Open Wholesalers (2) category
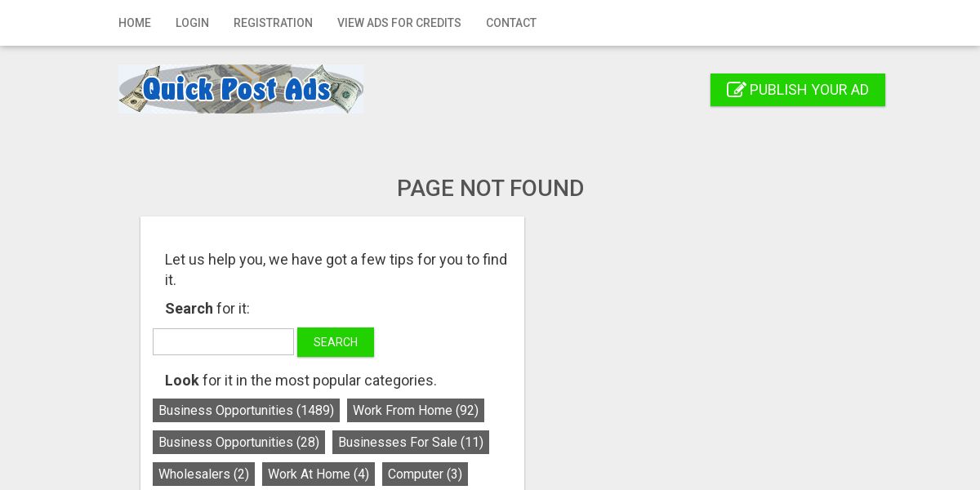 click(x=203, y=474)
